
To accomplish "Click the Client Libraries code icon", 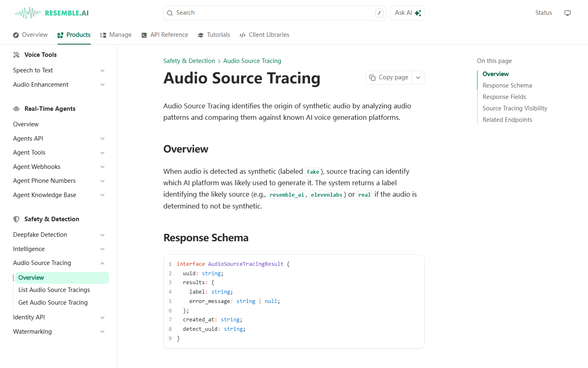I will [x=243, y=35].
